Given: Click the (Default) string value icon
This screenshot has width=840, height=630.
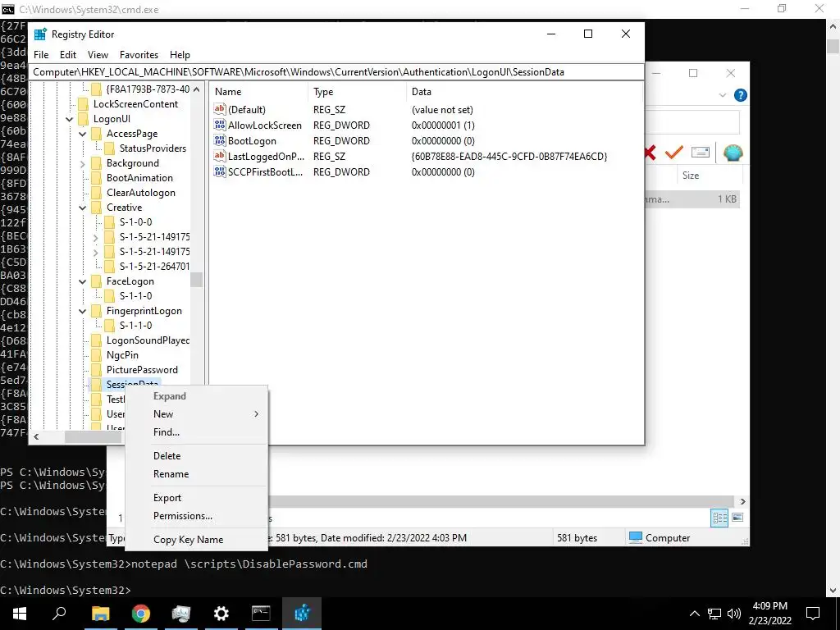Looking at the screenshot, I should coord(220,110).
